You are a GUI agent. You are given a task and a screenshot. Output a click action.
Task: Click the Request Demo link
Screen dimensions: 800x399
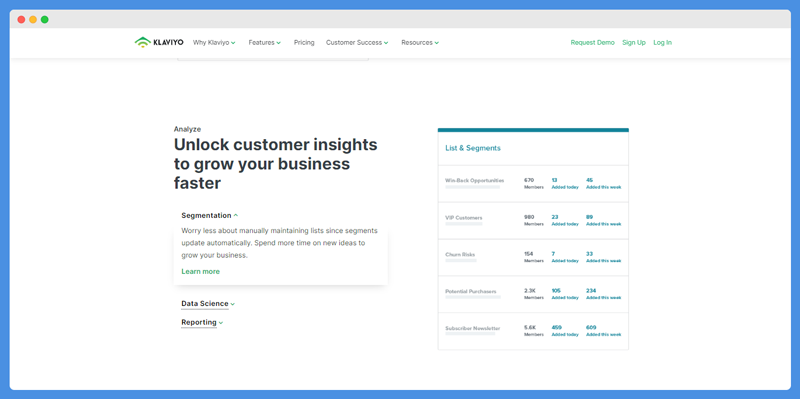point(592,43)
